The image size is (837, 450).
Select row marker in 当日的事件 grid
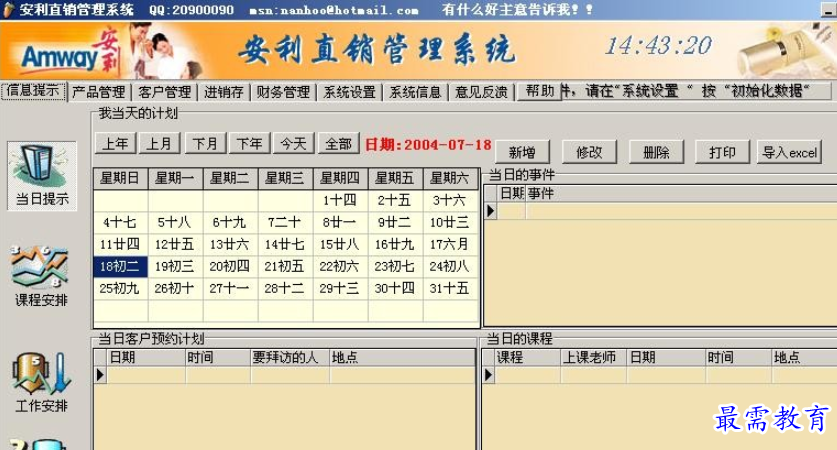491,211
